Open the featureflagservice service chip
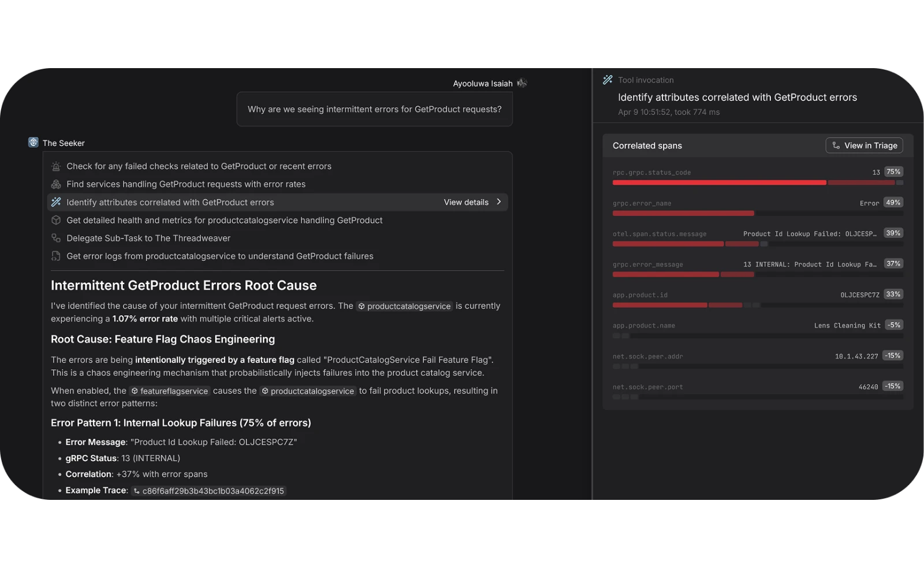This screenshot has height=568, width=924. pos(170,391)
